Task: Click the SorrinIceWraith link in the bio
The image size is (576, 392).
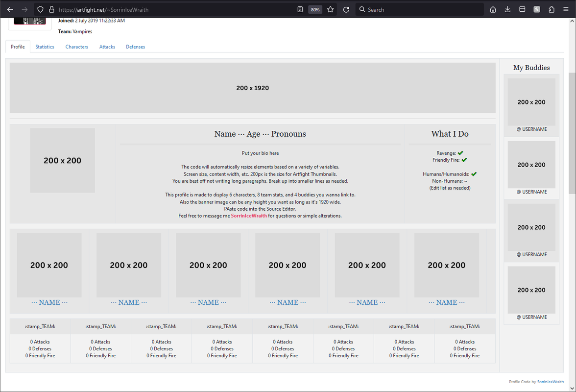Action: (x=249, y=216)
